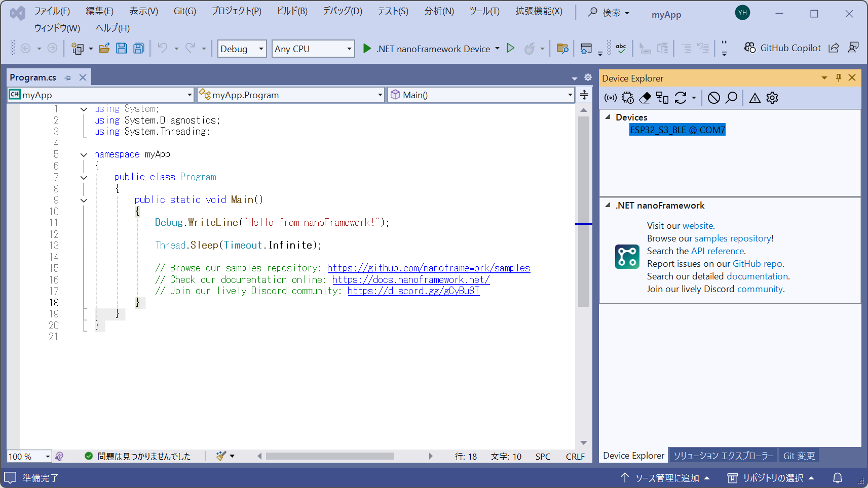868x488 pixels.
Task: Open the API reference link
Action: tap(718, 251)
